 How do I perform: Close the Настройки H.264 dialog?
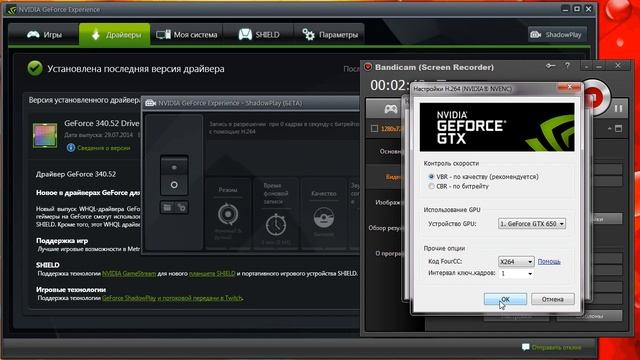(x=569, y=87)
